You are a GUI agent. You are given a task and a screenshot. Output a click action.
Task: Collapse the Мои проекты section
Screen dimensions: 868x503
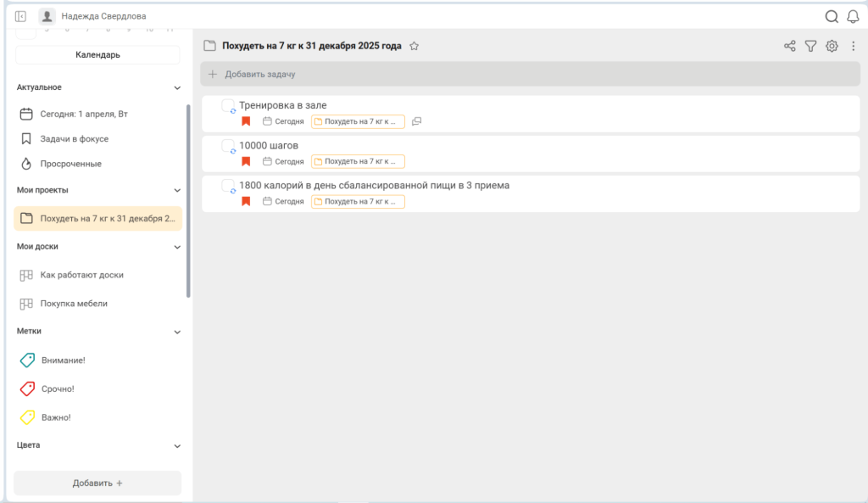(177, 190)
